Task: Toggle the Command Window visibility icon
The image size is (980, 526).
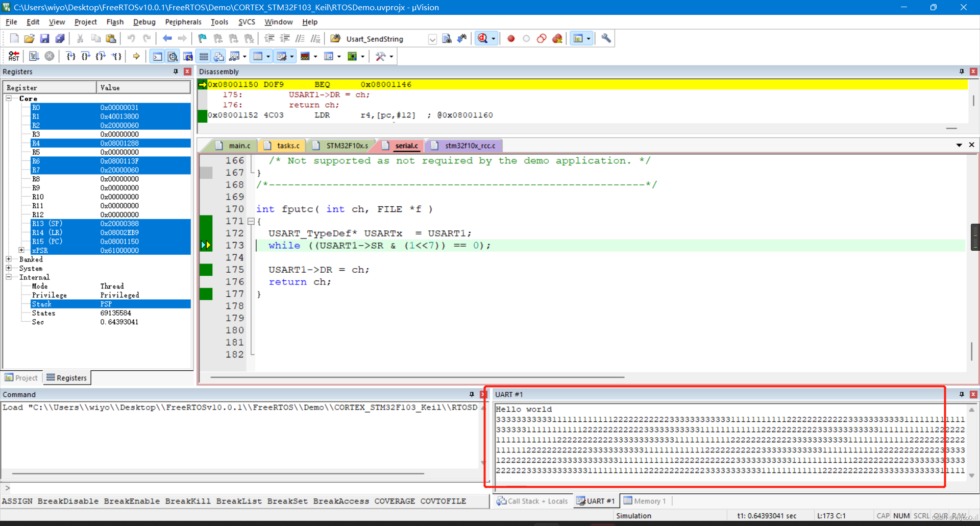Action: [x=157, y=56]
